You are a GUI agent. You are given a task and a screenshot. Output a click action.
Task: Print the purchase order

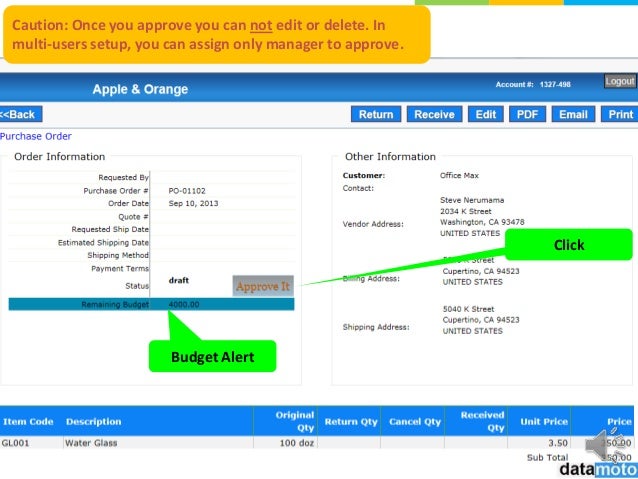[x=620, y=114]
